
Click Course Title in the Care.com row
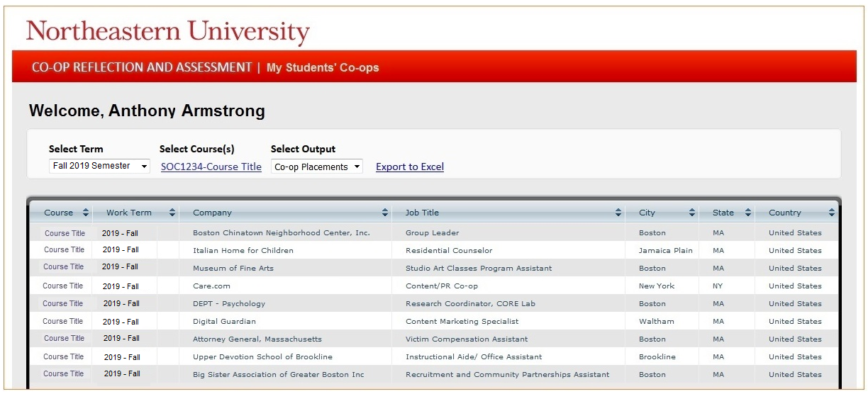(62, 286)
